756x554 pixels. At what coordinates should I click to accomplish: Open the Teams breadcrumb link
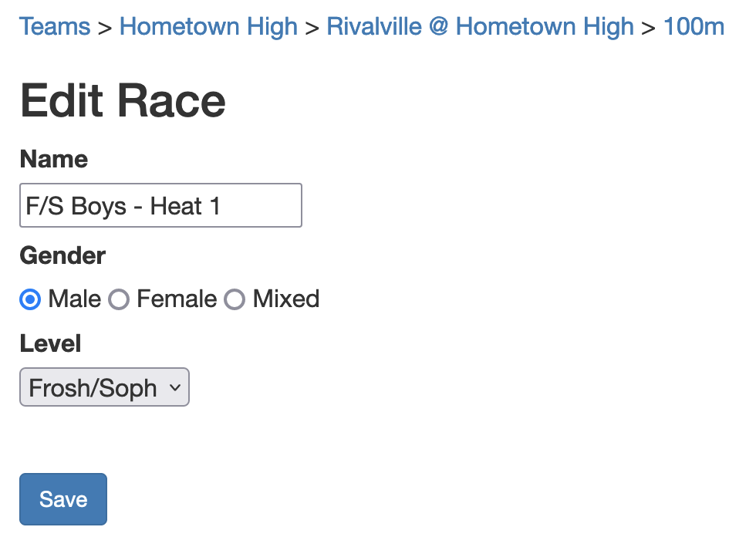point(55,26)
